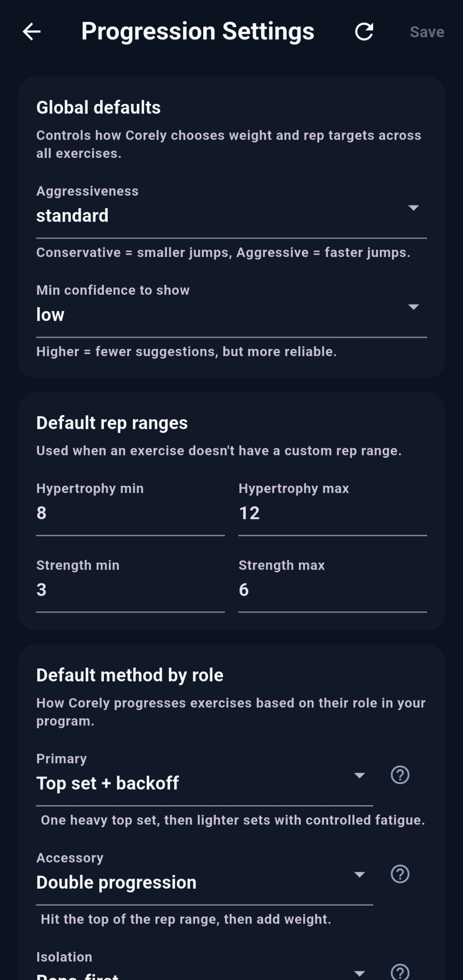Tap the Save button
463x980 pixels.
point(426,32)
